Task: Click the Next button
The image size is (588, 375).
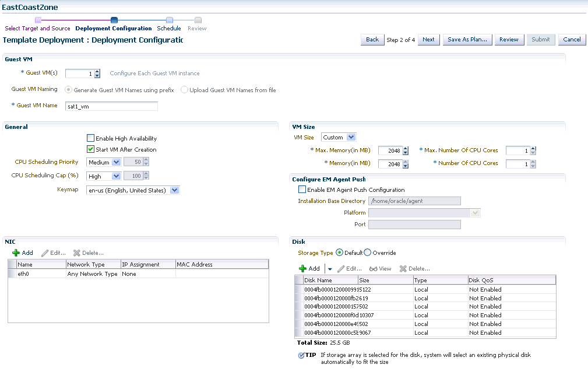Action: (x=428, y=40)
